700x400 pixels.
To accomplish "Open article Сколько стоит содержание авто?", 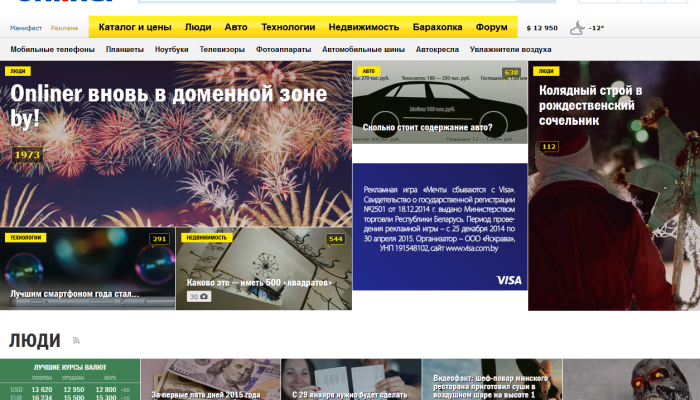I will tap(427, 128).
